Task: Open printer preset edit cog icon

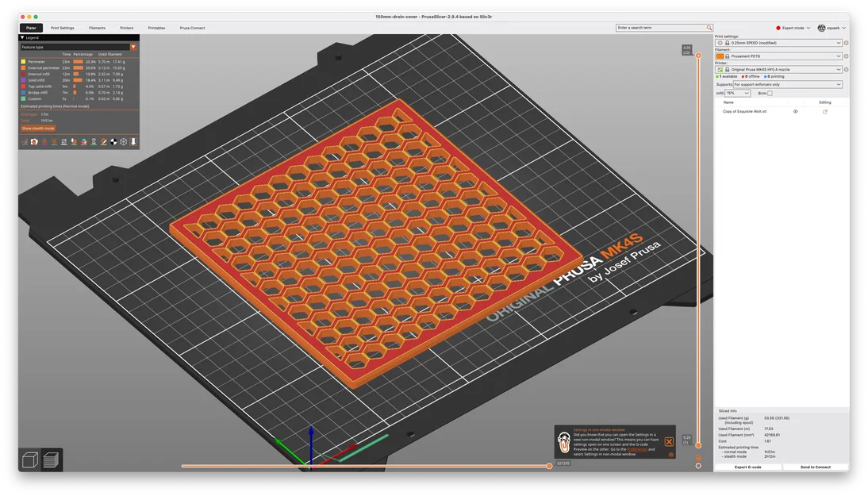Action: pos(846,69)
